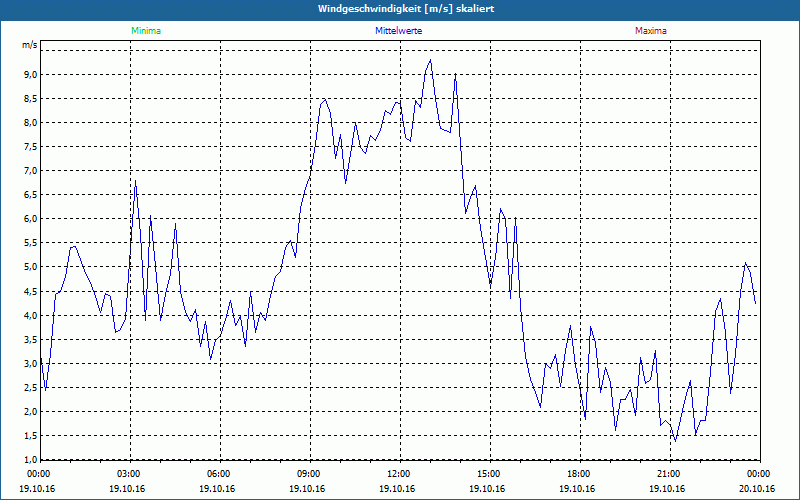800x500 pixels.
Task: Click the 2,5 y-axis value
Action: tap(31, 387)
